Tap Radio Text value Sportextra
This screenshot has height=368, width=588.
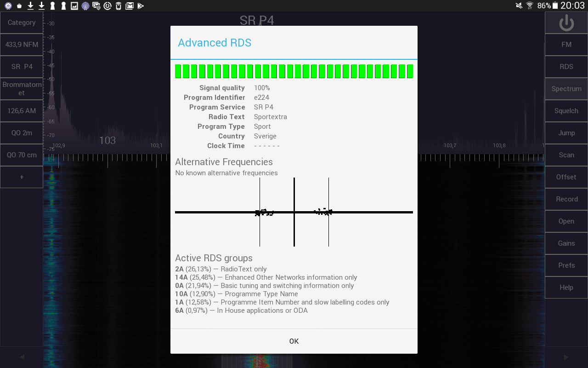(x=271, y=117)
